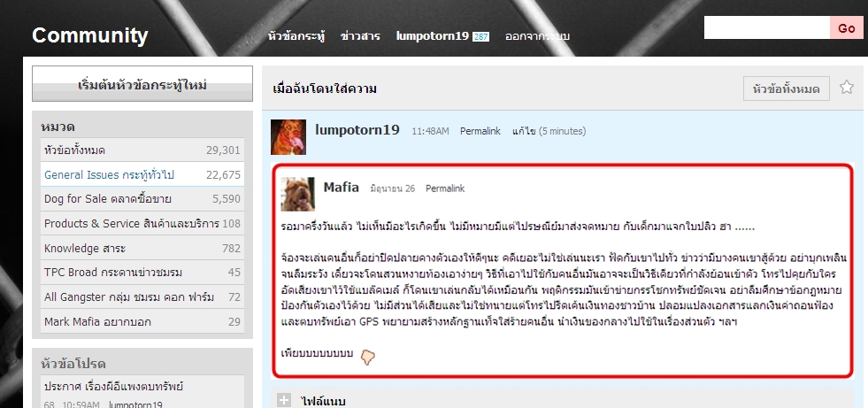
Task: Bookmark the thread with the star icon
Action: (847, 88)
